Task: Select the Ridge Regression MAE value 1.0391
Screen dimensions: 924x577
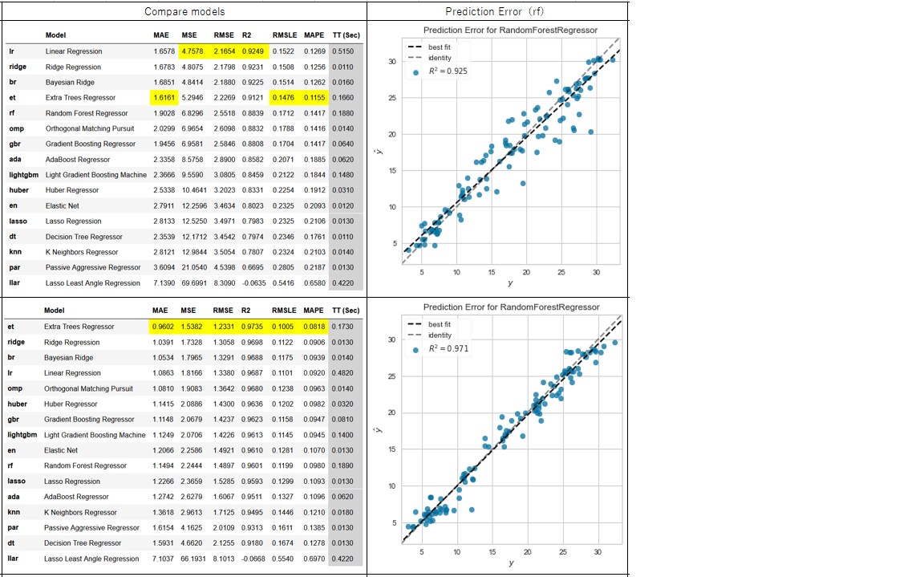Action: click(x=164, y=343)
